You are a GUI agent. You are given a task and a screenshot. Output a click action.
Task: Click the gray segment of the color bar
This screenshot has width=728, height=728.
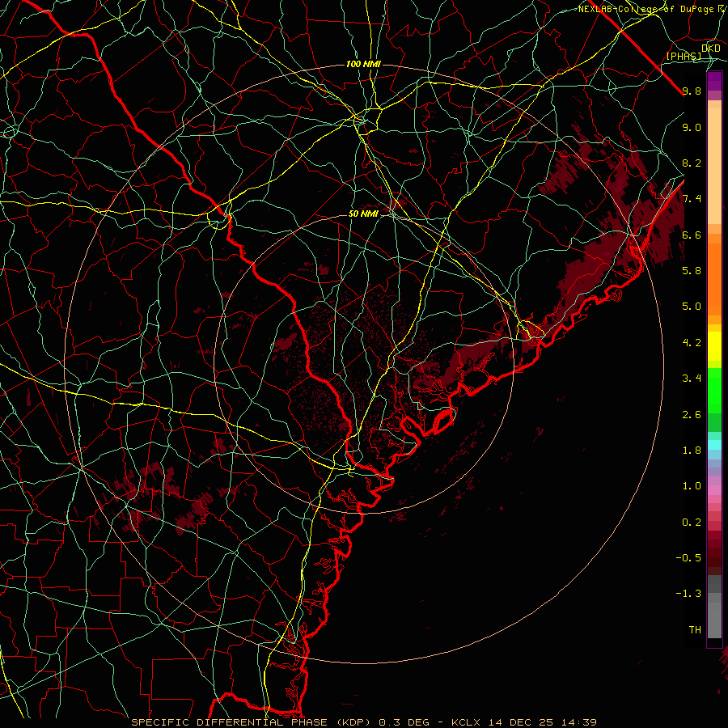pos(714,606)
